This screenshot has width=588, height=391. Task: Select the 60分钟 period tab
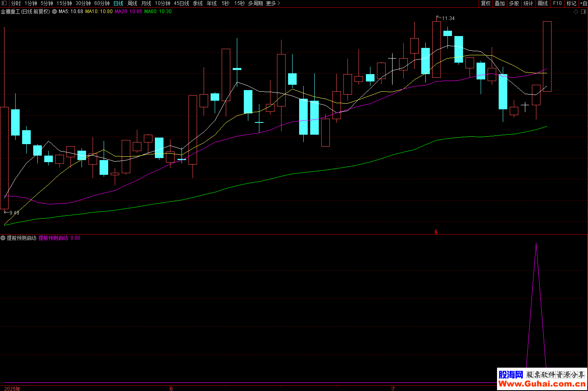tap(102, 3)
